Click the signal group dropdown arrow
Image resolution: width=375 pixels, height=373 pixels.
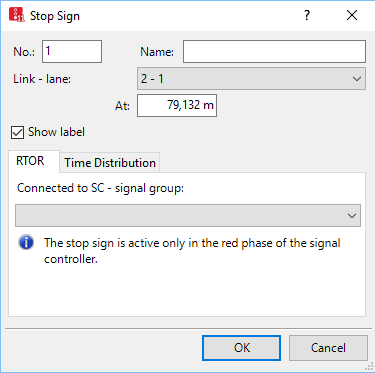[x=352, y=216]
